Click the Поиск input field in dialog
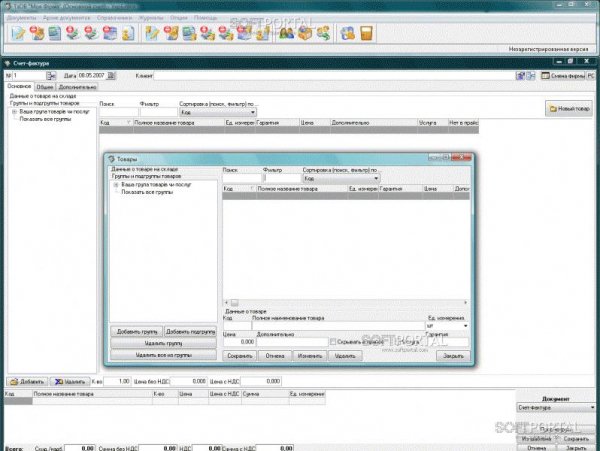This screenshot has width=600, height=451. pyautogui.click(x=240, y=179)
